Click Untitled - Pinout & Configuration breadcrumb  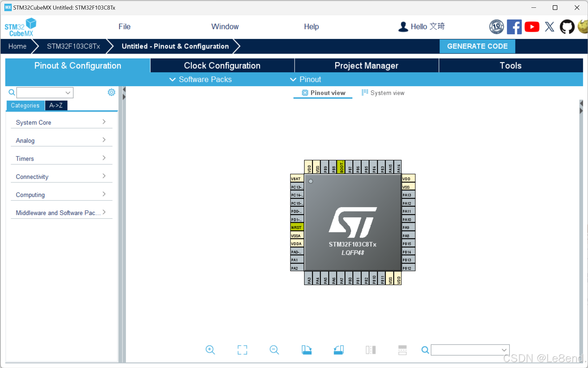point(175,46)
